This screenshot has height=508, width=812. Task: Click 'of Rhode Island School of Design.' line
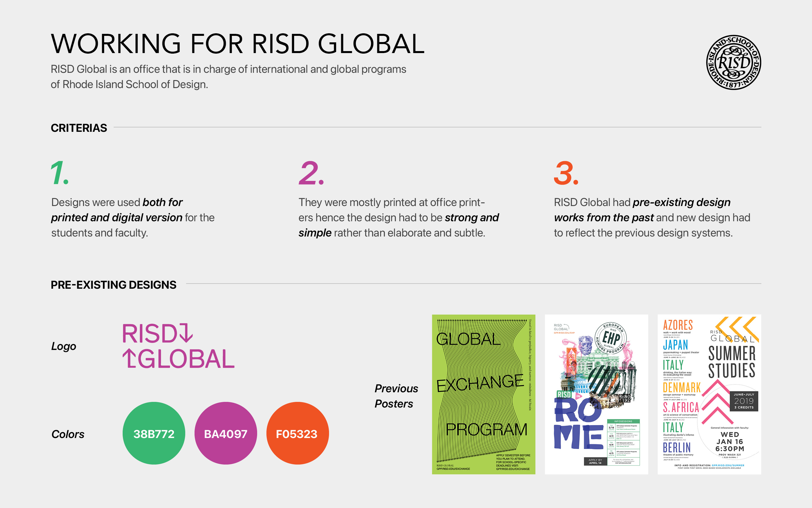point(129,84)
